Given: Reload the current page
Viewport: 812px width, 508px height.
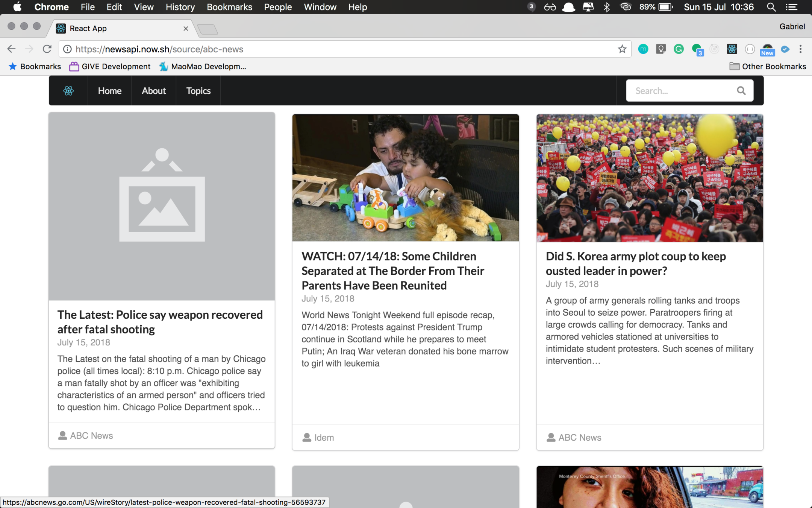Looking at the screenshot, I should coord(47,49).
